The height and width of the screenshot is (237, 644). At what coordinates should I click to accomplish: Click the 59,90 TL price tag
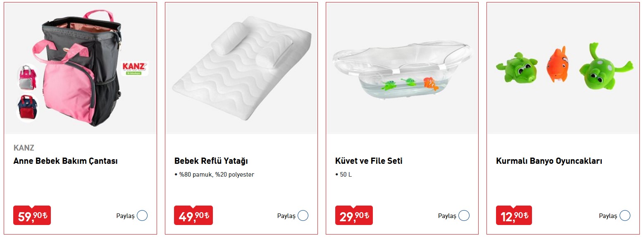click(32, 215)
